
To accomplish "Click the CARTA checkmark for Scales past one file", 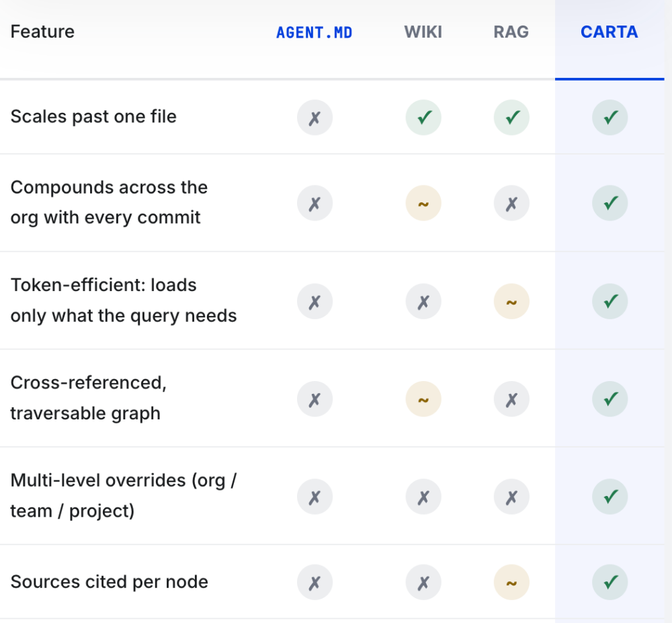I will click(610, 118).
